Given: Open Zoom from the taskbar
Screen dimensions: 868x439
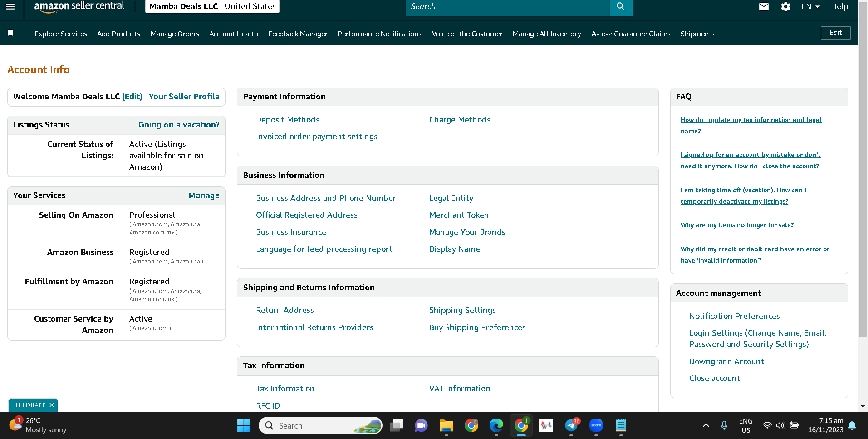Looking at the screenshot, I should pos(596,425).
